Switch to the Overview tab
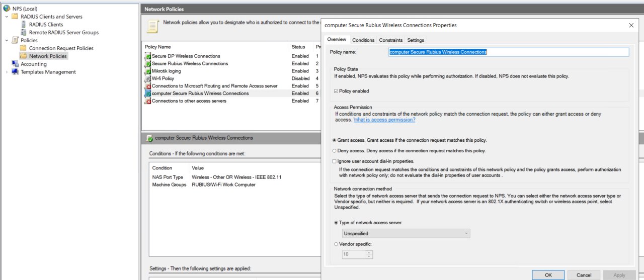The height and width of the screenshot is (280, 644). (337, 40)
